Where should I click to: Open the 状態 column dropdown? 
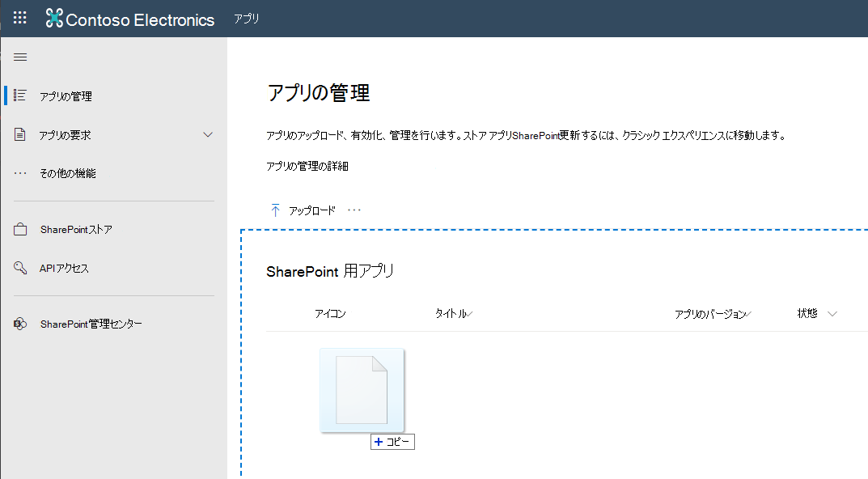click(x=832, y=313)
